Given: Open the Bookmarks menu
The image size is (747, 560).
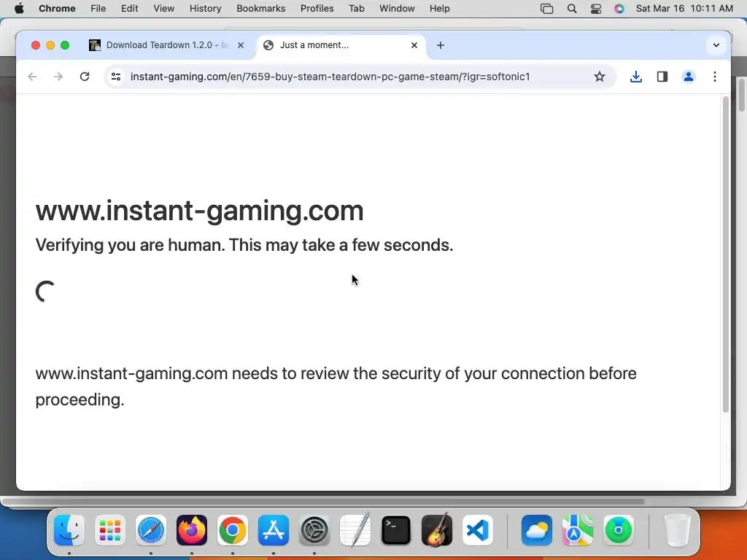Looking at the screenshot, I should 260,9.
